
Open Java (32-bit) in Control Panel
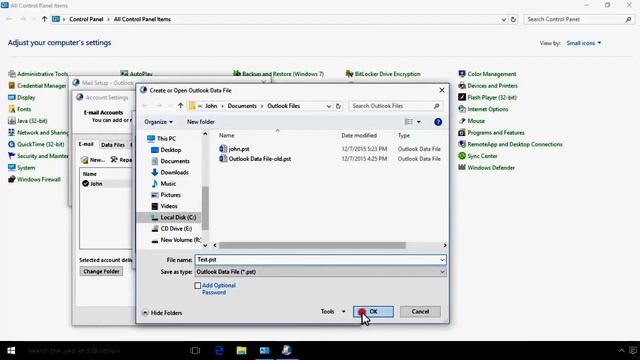click(28, 121)
